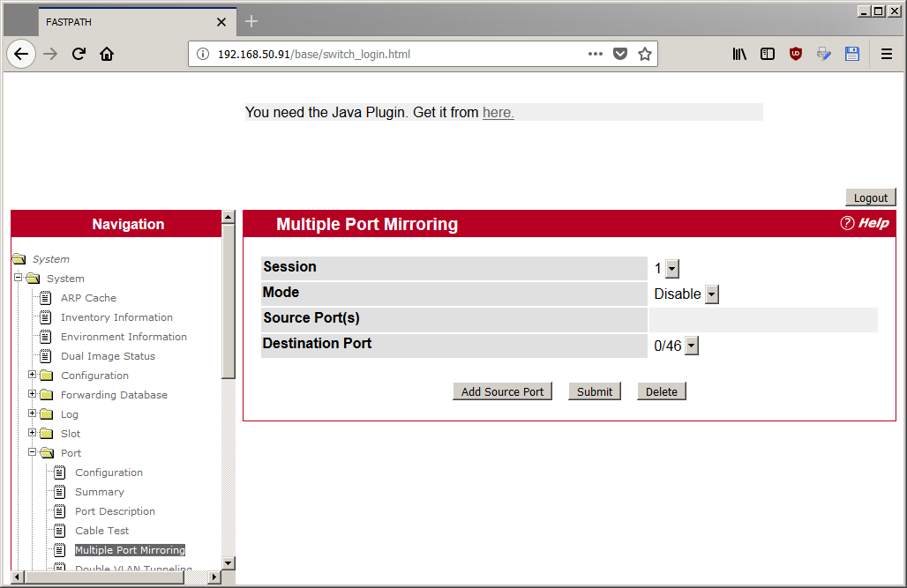Open ARP Cache in navigation tree
907x588 pixels.
click(x=88, y=298)
